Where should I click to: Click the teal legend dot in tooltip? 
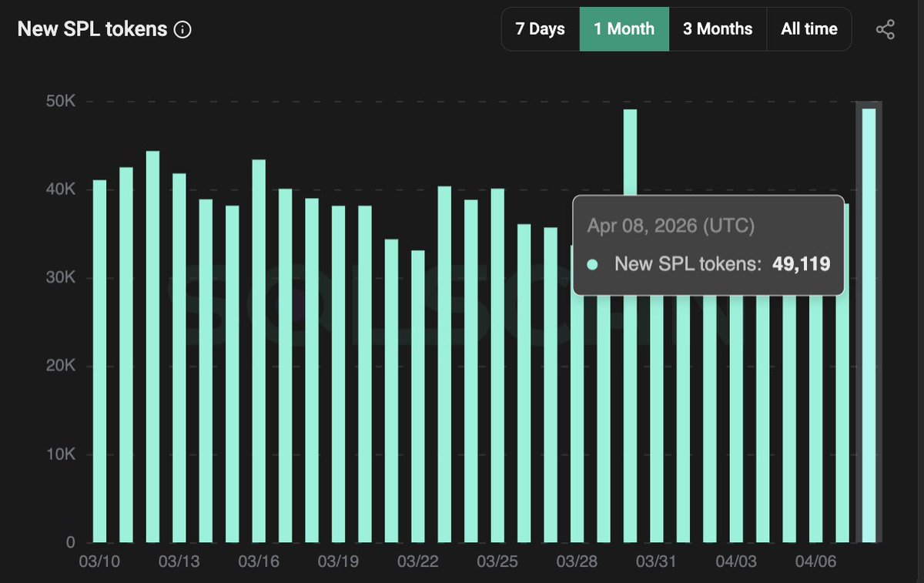pyautogui.click(x=592, y=264)
